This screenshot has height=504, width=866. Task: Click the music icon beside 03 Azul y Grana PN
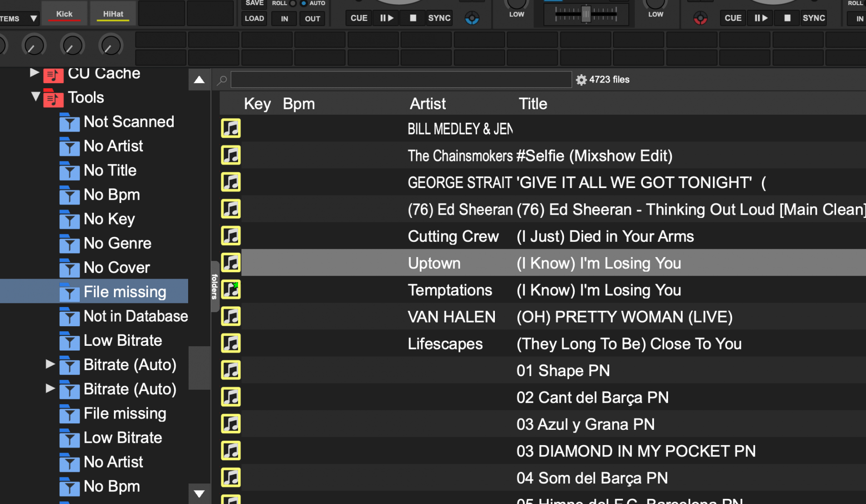coord(231,424)
